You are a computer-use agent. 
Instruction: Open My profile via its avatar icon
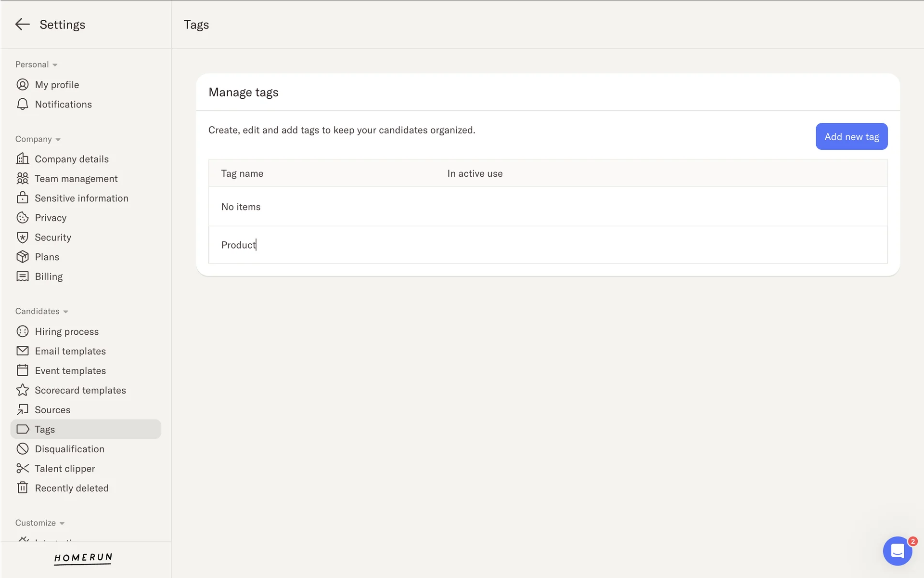click(22, 85)
